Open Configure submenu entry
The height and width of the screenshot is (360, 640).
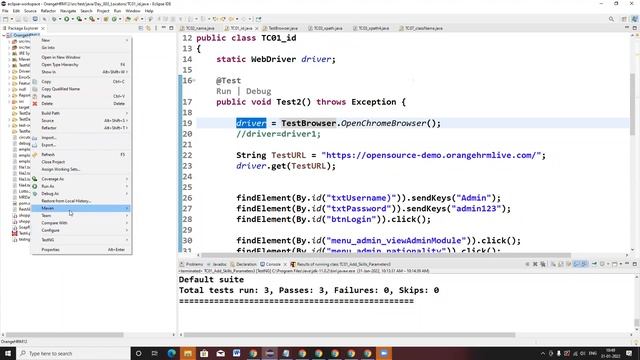81,230
